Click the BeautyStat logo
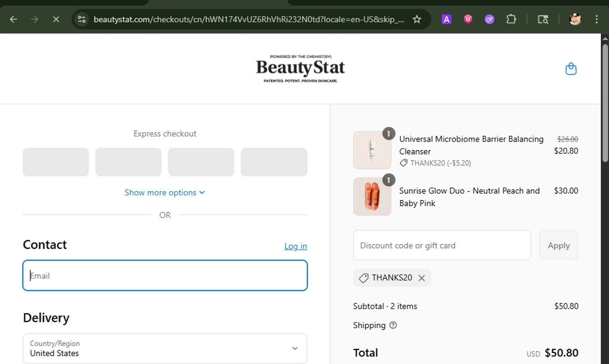The image size is (609, 364). pyautogui.click(x=300, y=68)
